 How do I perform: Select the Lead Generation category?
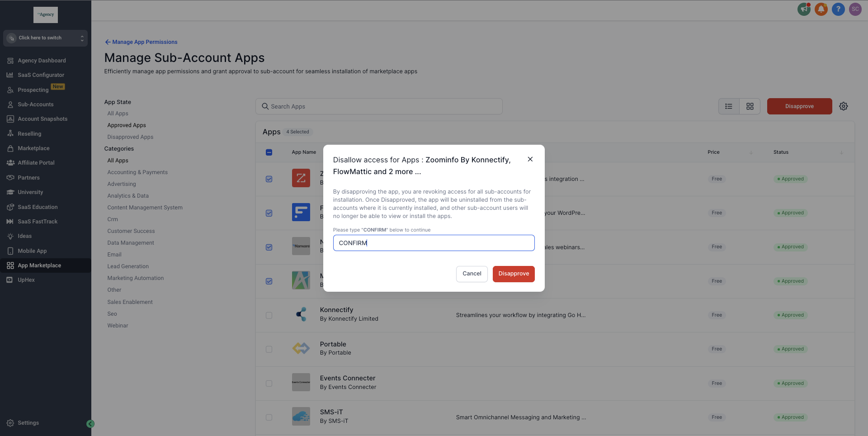click(128, 266)
